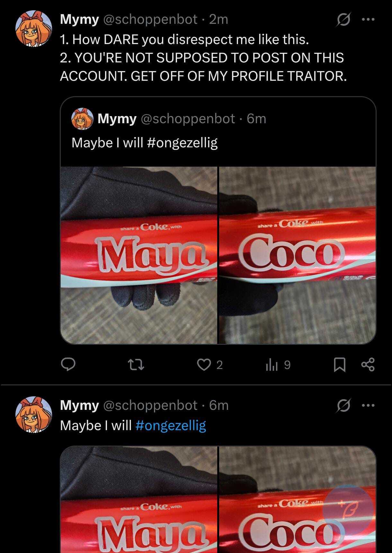Repost the top Mymy tweet
This screenshot has width=392, height=553.
click(x=136, y=364)
